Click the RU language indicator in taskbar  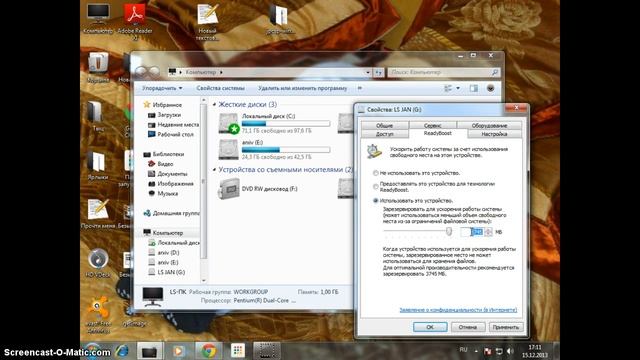(x=463, y=350)
